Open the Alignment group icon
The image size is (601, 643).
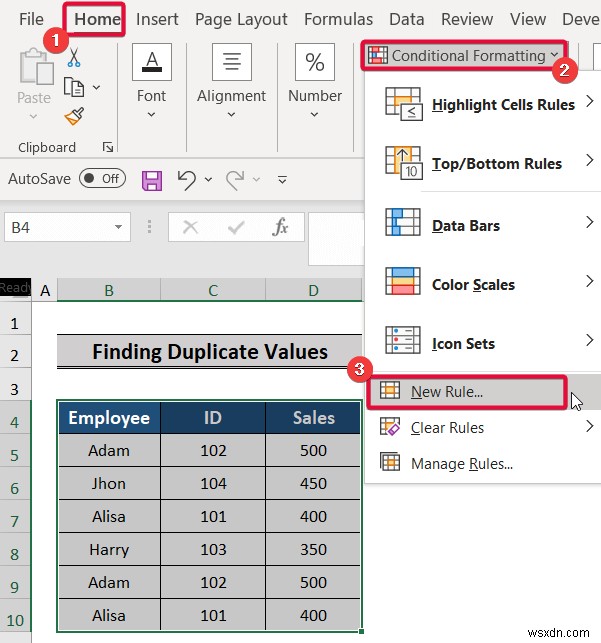[232, 62]
